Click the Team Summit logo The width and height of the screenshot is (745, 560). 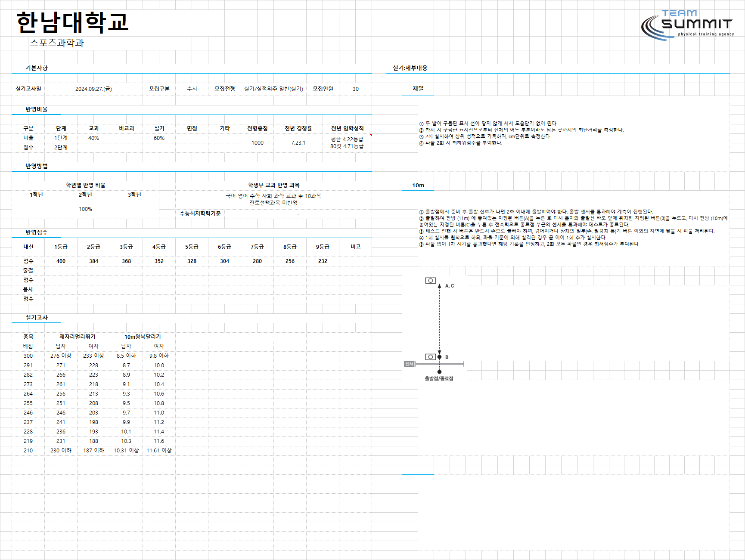[687, 25]
